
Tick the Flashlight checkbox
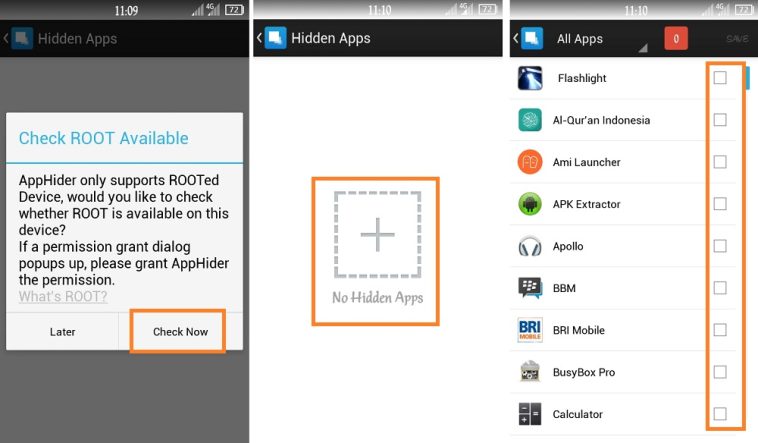720,78
